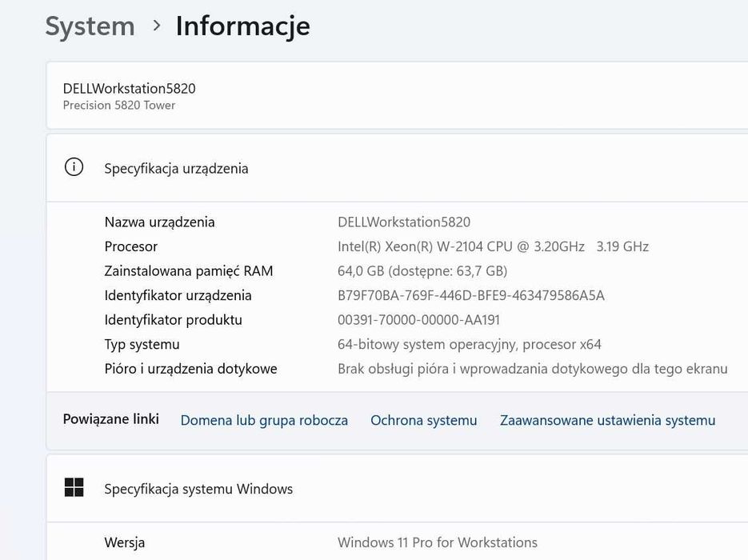The width and height of the screenshot is (748, 560).
Task: Click the info icon beside Specyfikacja urządzenia
Action: tap(74, 167)
